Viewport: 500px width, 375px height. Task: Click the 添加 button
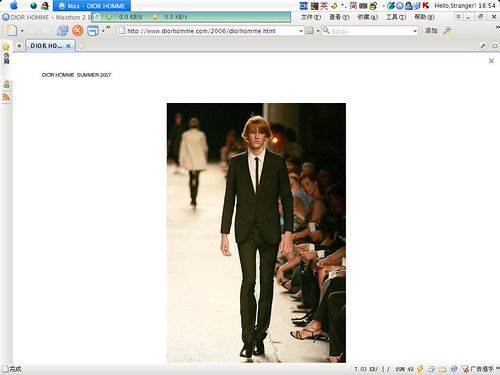(x=431, y=31)
